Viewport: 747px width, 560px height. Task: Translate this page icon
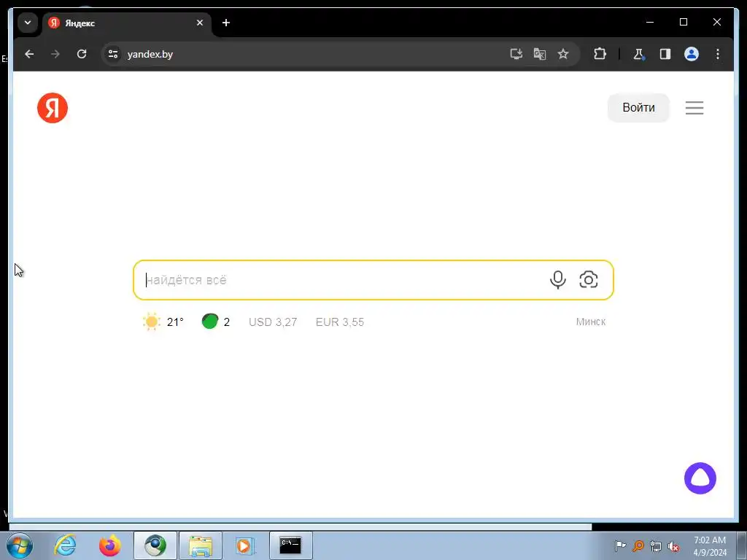tap(539, 54)
